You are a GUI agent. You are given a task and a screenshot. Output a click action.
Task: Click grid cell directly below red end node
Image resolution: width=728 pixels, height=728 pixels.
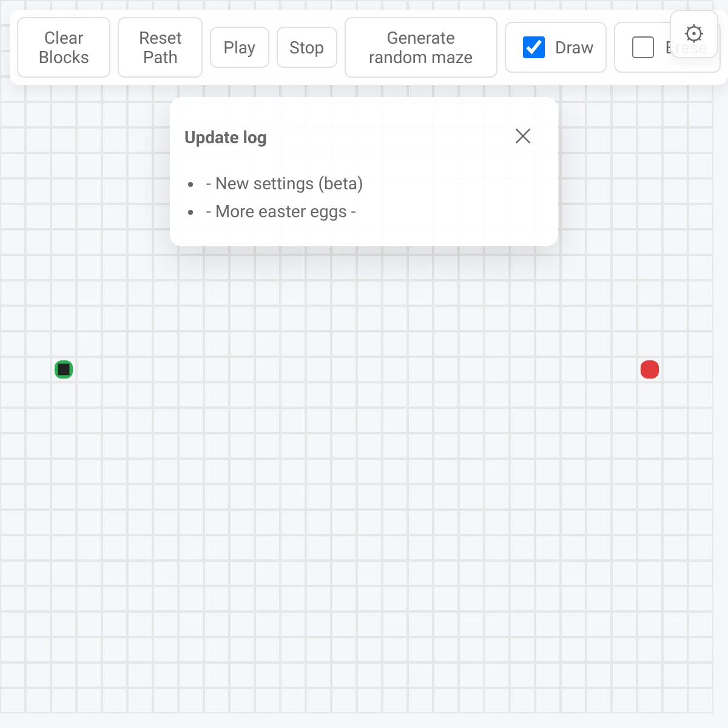click(x=649, y=395)
